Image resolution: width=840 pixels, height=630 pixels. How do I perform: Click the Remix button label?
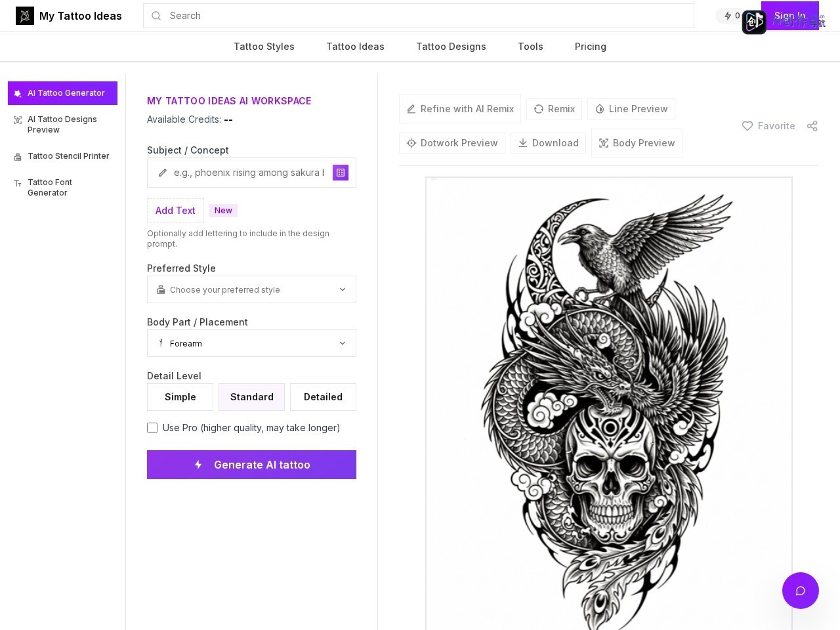[561, 109]
